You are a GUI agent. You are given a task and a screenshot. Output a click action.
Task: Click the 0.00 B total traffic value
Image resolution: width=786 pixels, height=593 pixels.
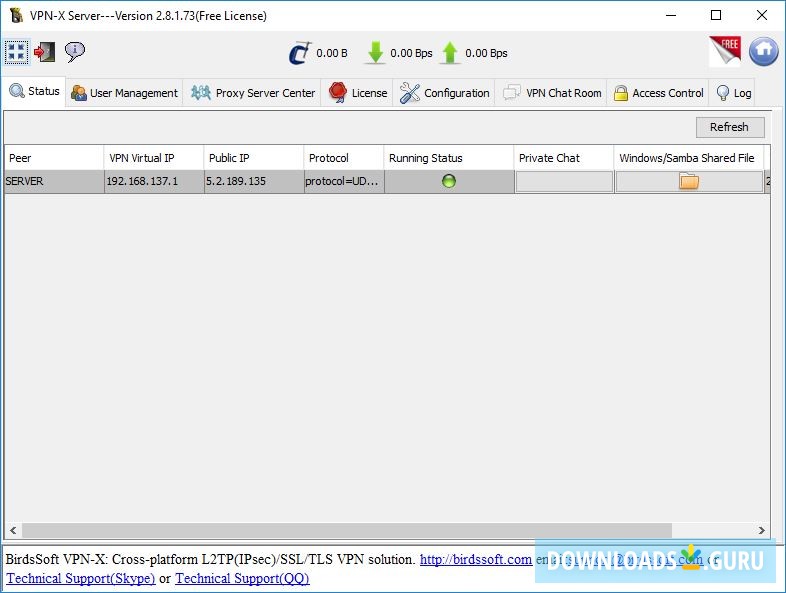pyautogui.click(x=332, y=53)
